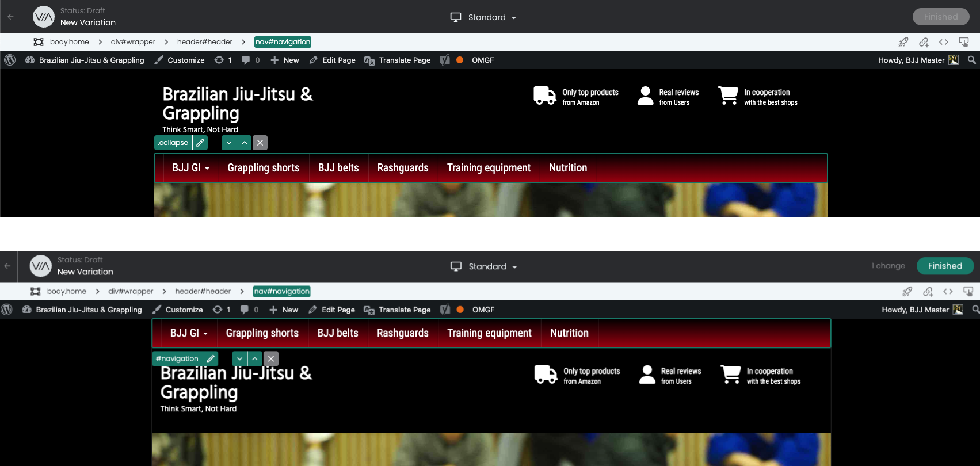Click the disabled Finished button in the upper editor
Image resolution: width=980 pixels, height=466 pixels.
941,17
